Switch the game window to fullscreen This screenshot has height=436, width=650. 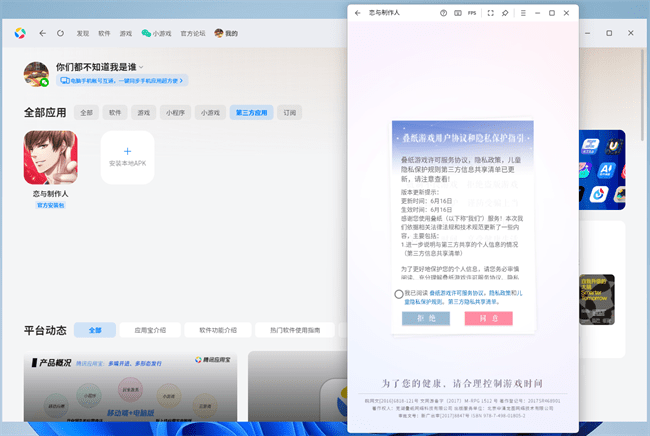coord(490,13)
